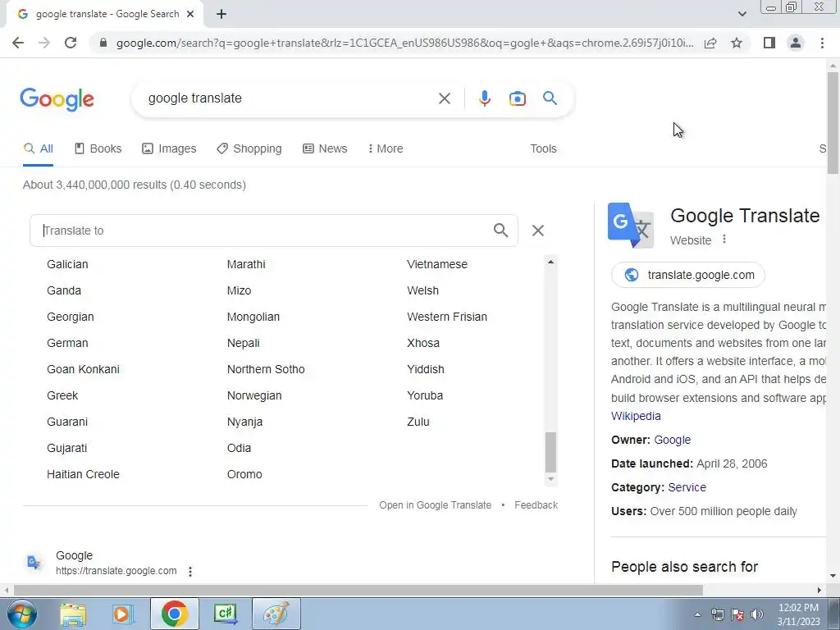
Task: Open a new browser tab
Action: point(221,15)
